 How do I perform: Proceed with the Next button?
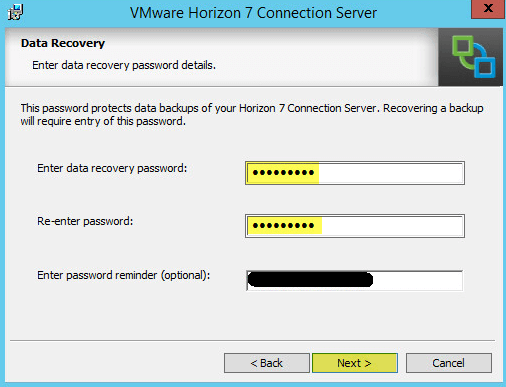(355, 363)
